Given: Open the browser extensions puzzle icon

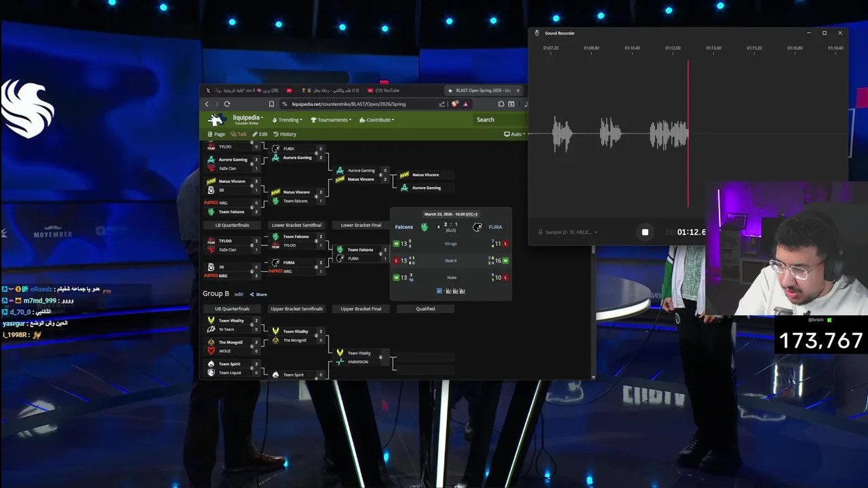Looking at the screenshot, I should [501, 104].
